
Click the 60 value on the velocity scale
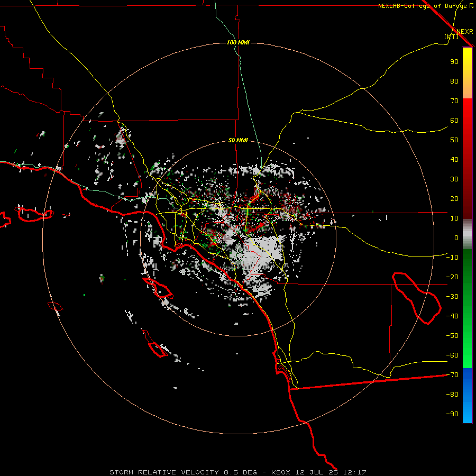tap(454, 121)
